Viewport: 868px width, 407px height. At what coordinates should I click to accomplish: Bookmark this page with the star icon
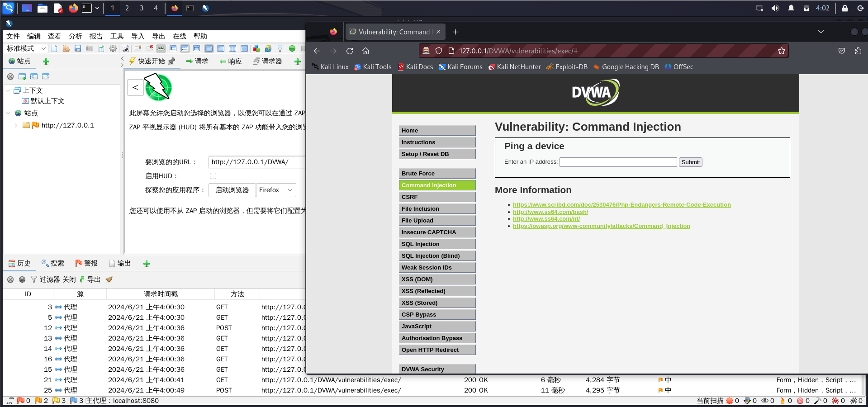[782, 51]
